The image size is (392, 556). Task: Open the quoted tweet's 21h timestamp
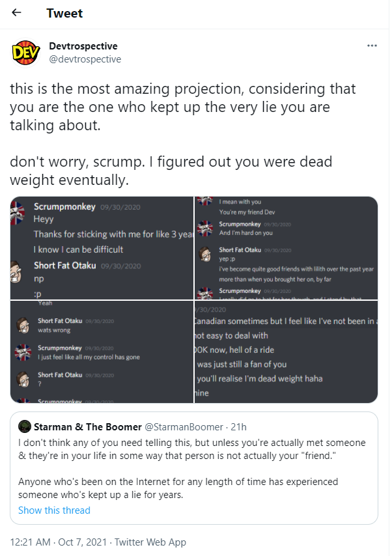238,427
